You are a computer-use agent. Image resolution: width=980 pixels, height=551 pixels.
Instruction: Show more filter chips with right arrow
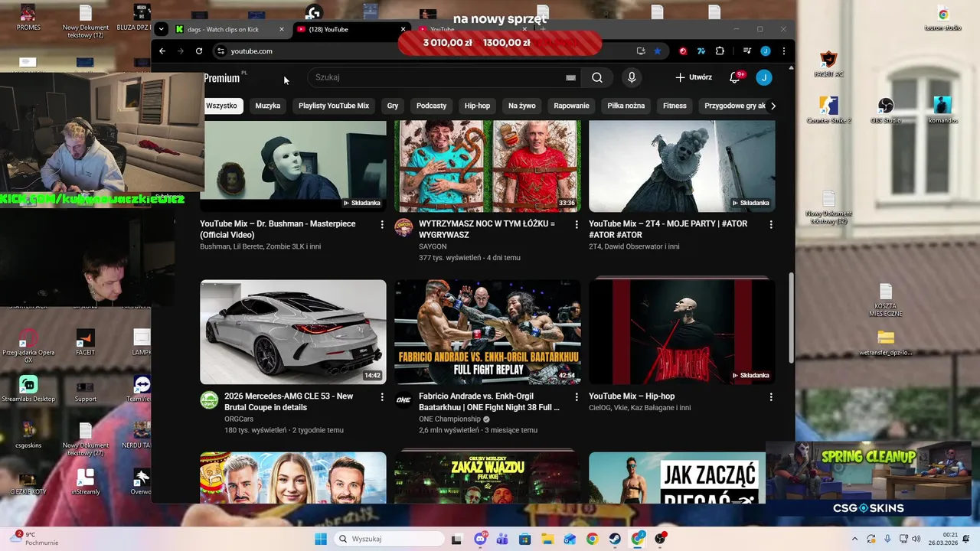pyautogui.click(x=773, y=106)
